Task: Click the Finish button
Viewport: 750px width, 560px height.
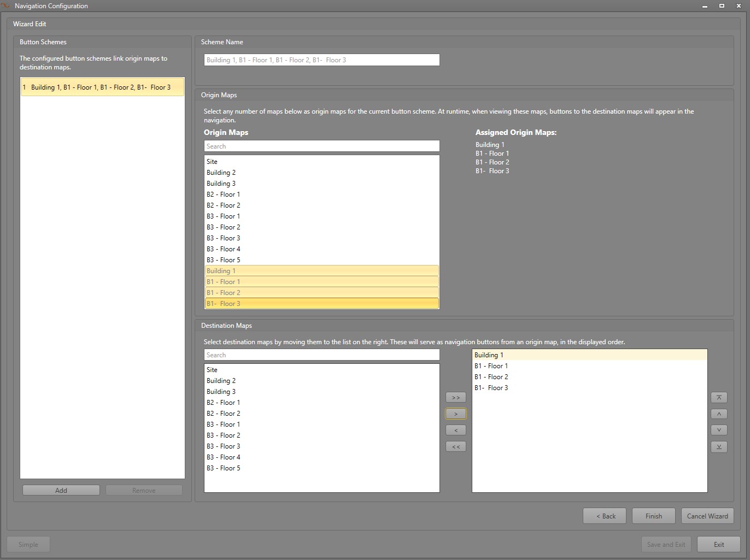Action: point(653,516)
